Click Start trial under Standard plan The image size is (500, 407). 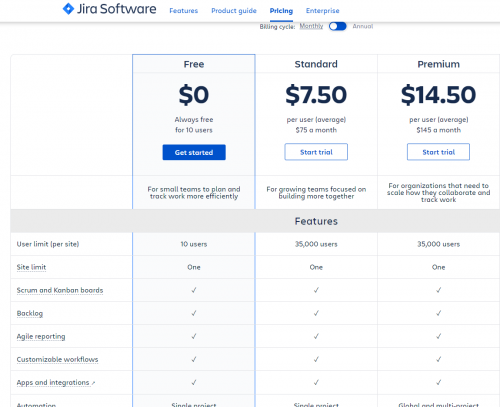click(x=316, y=152)
